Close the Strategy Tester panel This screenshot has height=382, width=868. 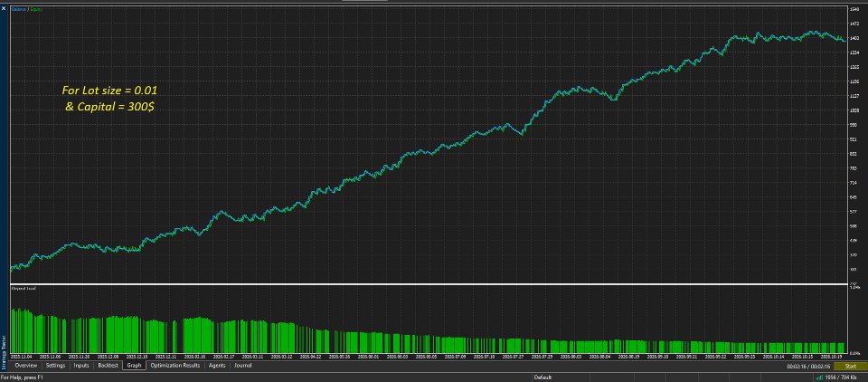coord(4,9)
